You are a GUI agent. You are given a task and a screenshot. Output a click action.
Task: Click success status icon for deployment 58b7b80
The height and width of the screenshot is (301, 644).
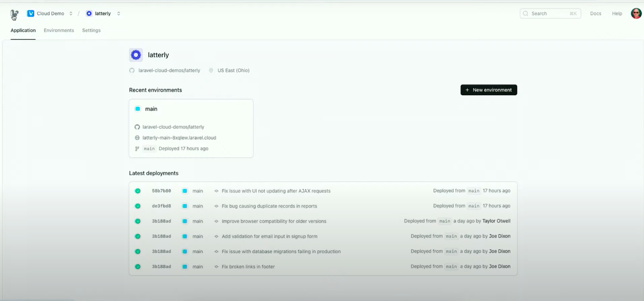click(x=138, y=191)
